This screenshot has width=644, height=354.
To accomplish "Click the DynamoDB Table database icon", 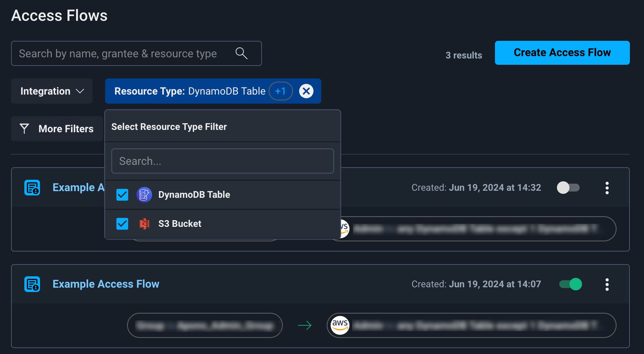I will pyautogui.click(x=144, y=195).
